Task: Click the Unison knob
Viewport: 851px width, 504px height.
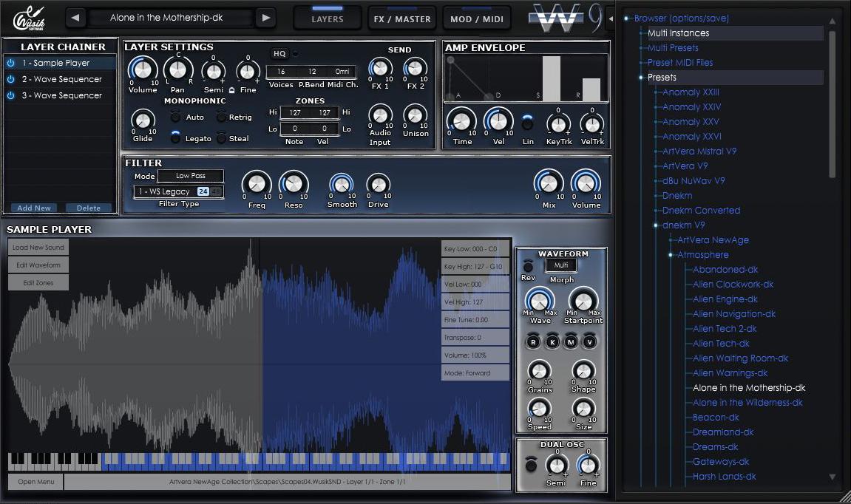Action: (x=416, y=115)
